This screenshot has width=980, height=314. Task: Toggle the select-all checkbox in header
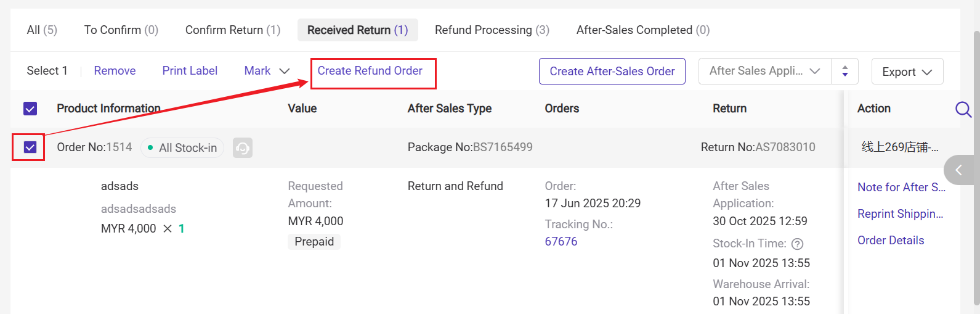(30, 109)
